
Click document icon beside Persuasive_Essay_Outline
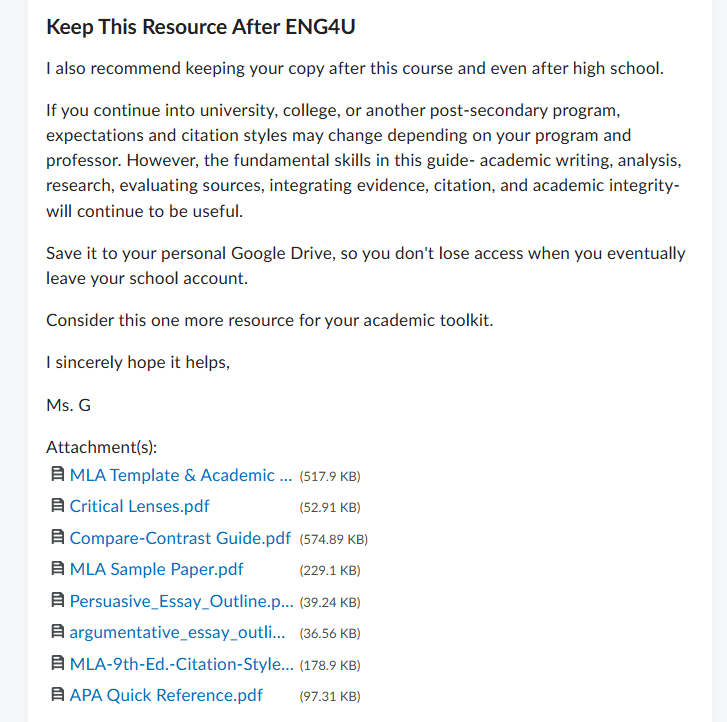[57, 600]
